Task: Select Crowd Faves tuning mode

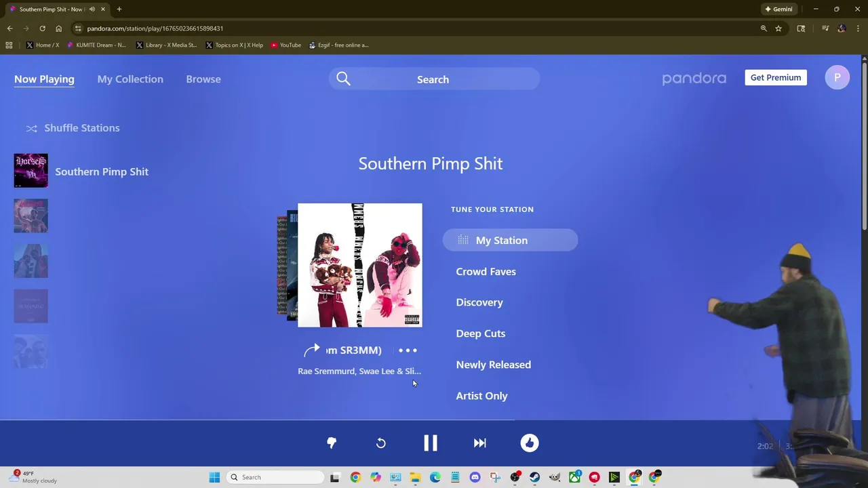Action: click(x=486, y=272)
